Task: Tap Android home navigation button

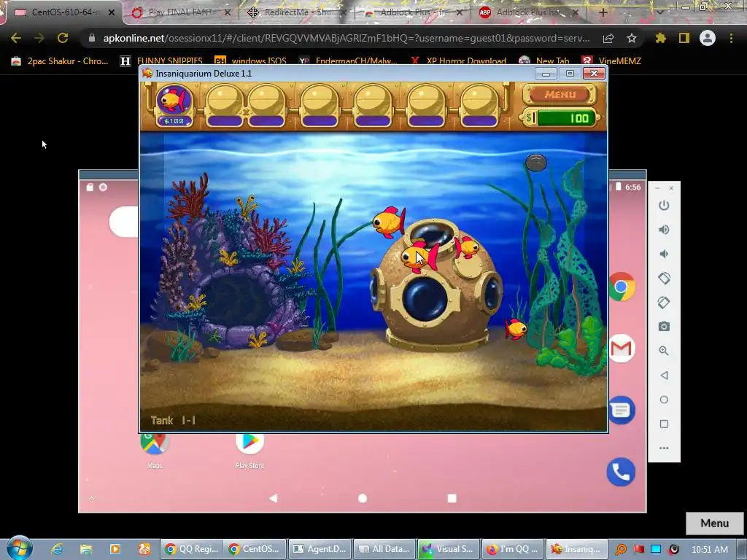Action: point(363,498)
